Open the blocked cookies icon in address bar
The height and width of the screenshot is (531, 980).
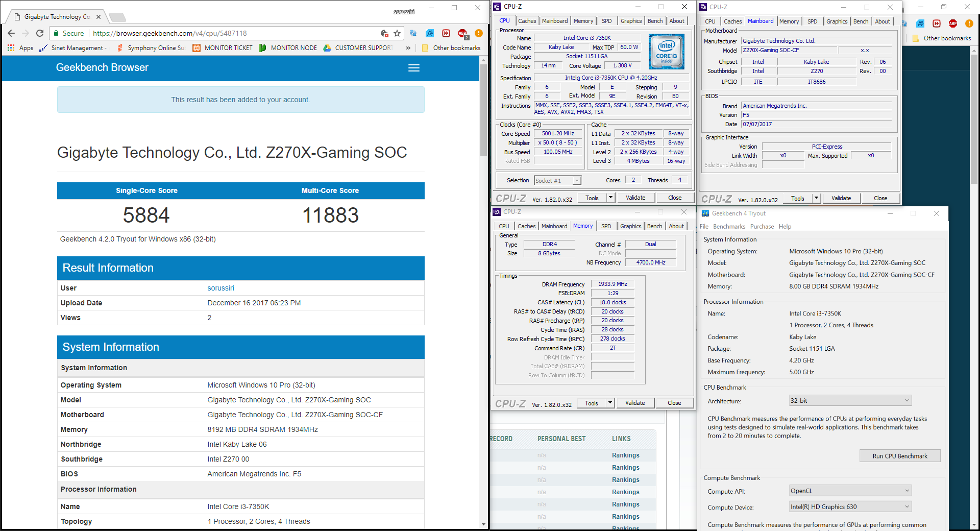click(x=384, y=33)
